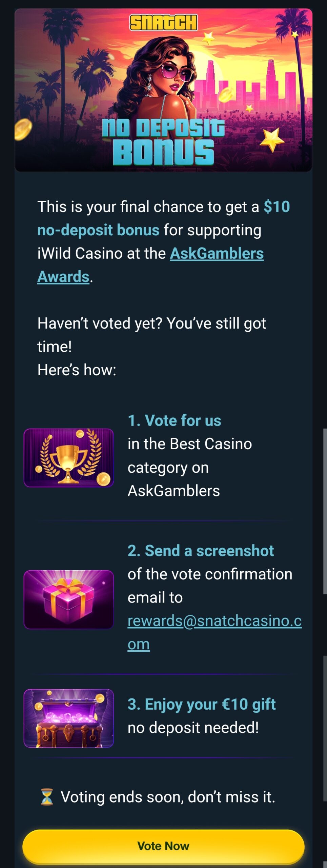Select the "3. Enjoy your €10 gift" heading
This screenshot has height=868, width=327.
tap(201, 704)
